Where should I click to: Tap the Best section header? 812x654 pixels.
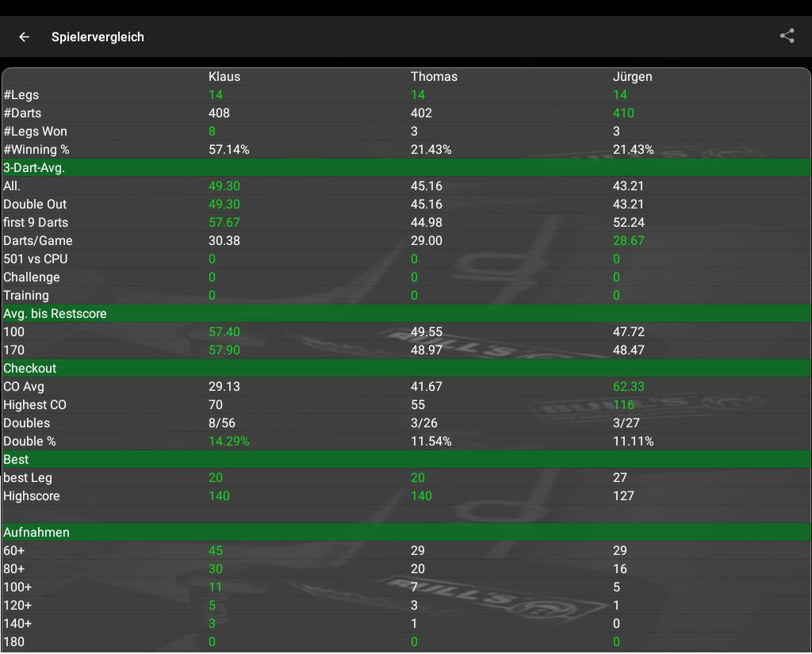[x=16, y=460]
